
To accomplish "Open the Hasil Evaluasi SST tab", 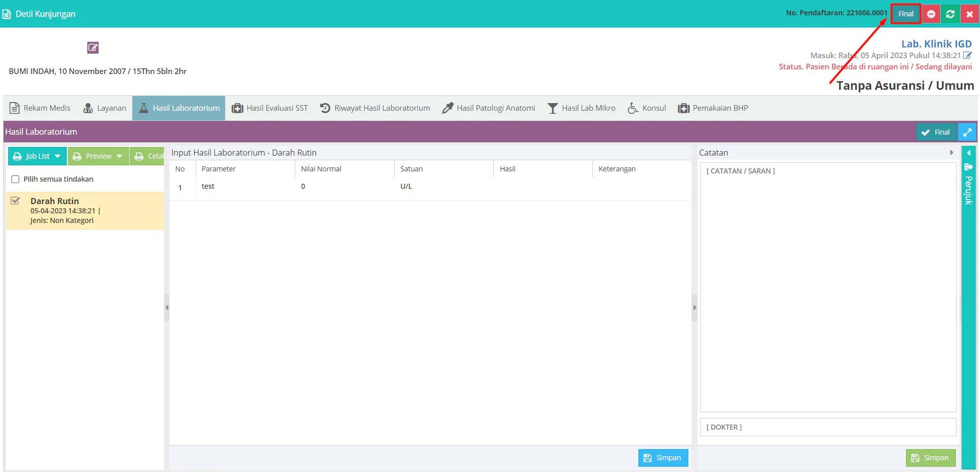I will pos(270,108).
